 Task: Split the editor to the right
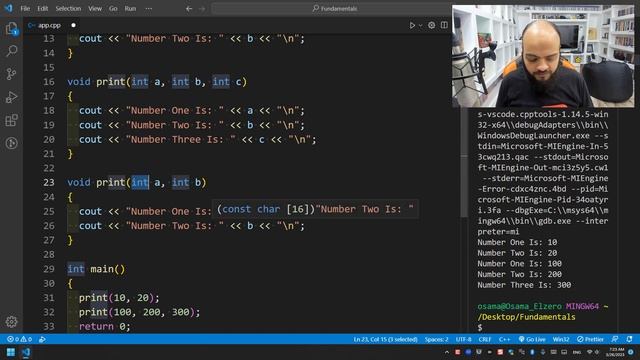[x=444, y=25]
